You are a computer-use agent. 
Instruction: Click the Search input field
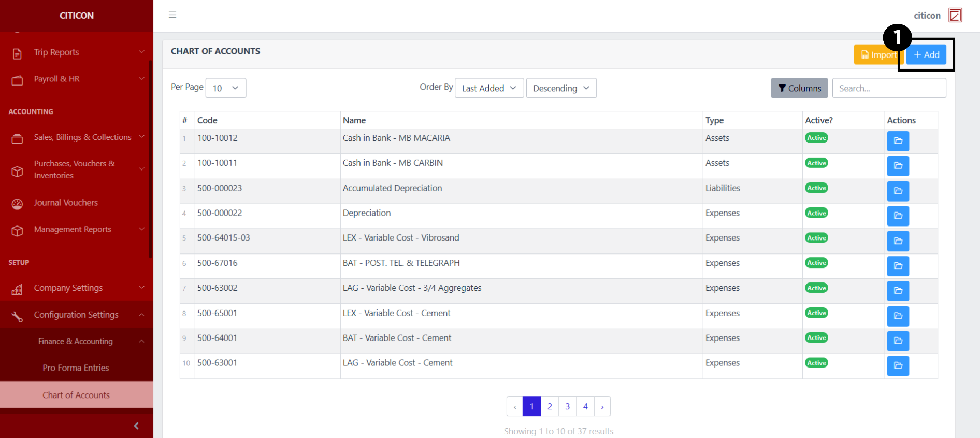[889, 88]
